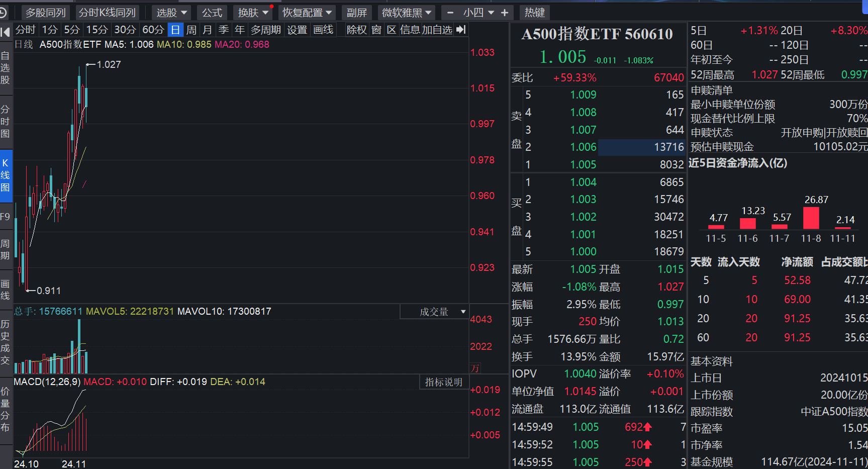Click the MACD(12,26,9) indicator label
This screenshot has height=469, width=868.
coord(47,382)
